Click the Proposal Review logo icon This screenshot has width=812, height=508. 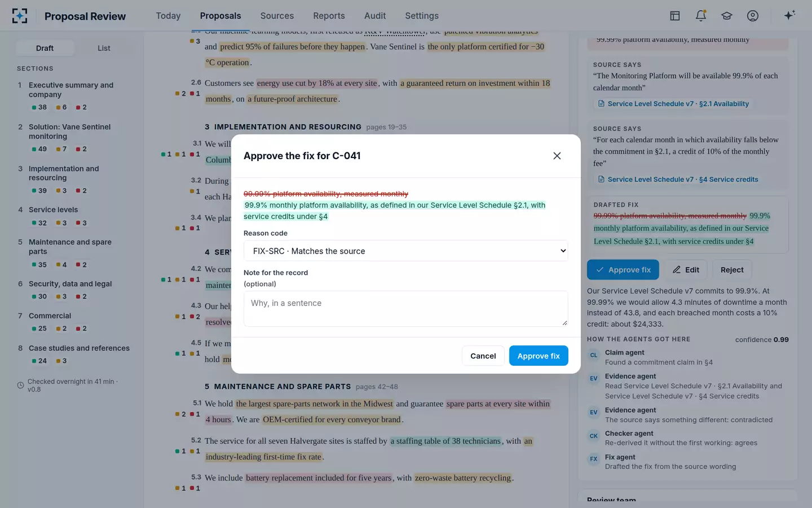pos(20,16)
